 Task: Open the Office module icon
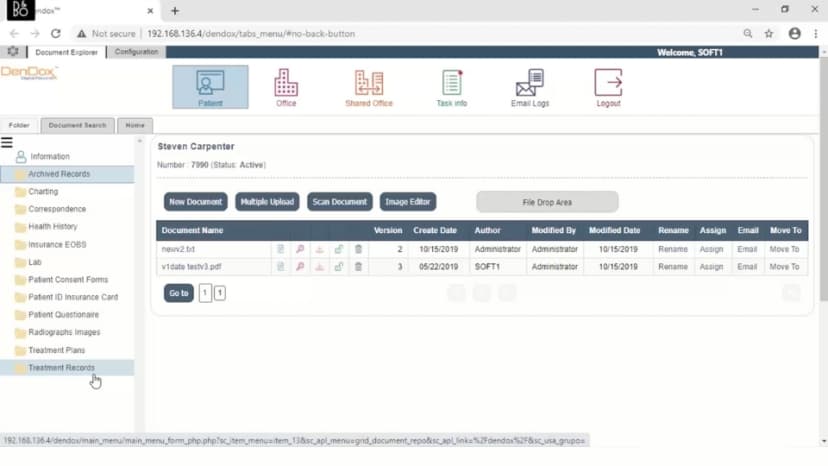pos(286,87)
